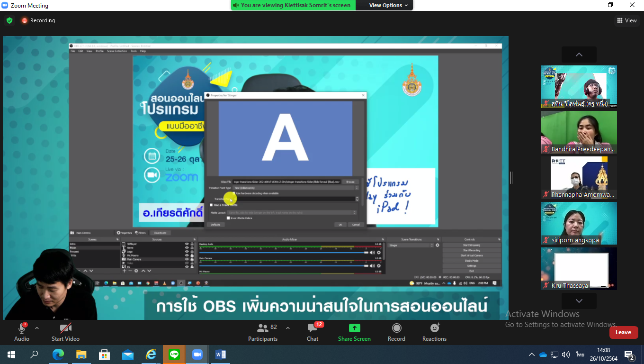Select Bandhita Preedeepan video thumbnail

[x=579, y=132]
